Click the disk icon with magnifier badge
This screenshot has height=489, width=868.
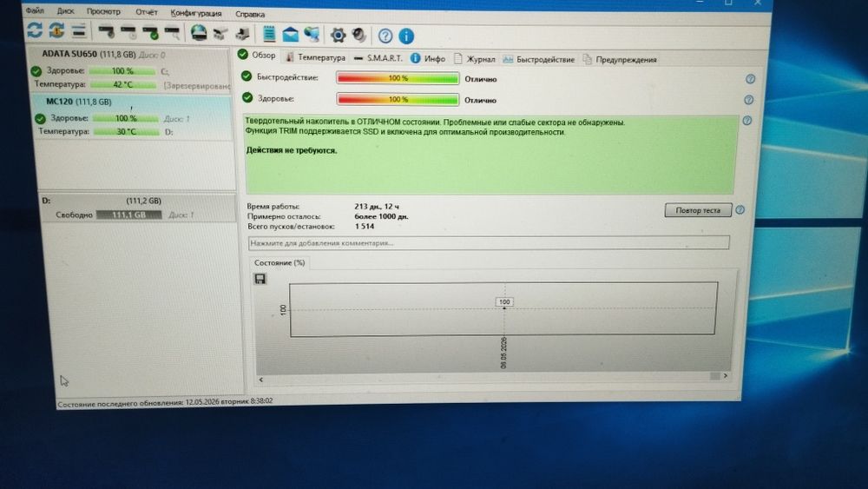tap(172, 33)
